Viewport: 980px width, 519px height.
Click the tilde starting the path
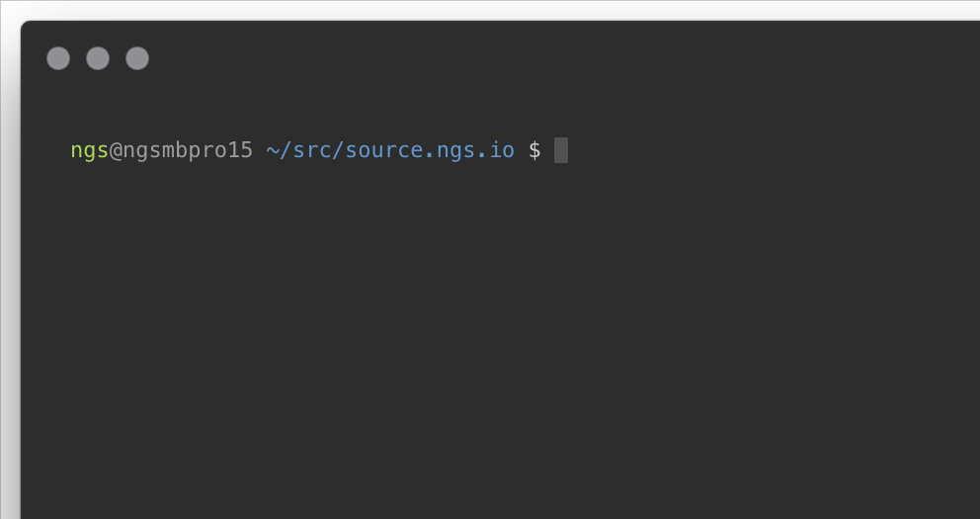click(x=272, y=150)
